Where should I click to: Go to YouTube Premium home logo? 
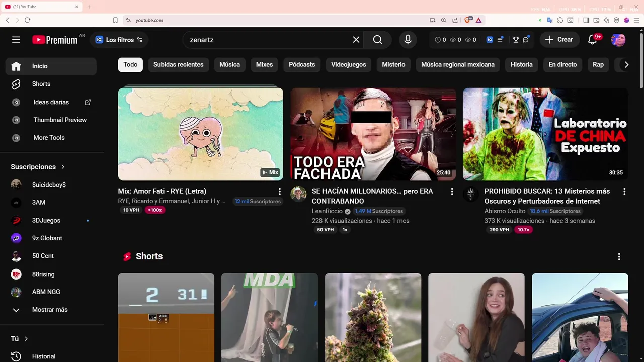55,40
